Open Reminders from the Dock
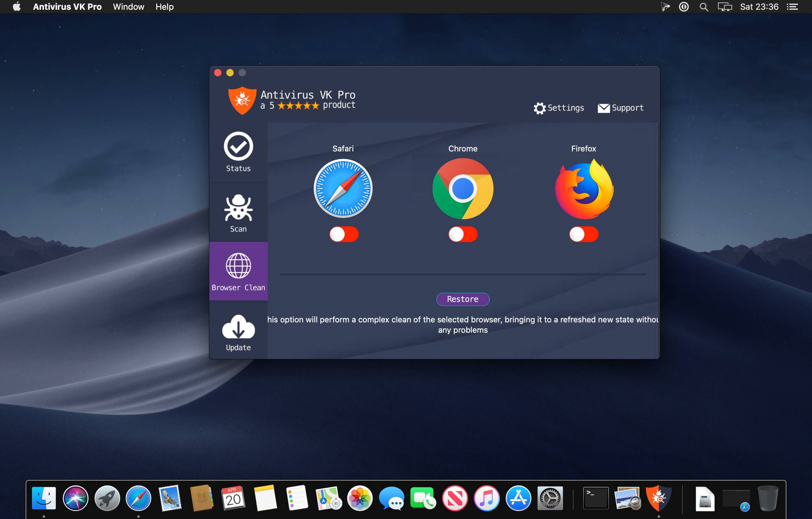This screenshot has height=519, width=812. (x=296, y=498)
